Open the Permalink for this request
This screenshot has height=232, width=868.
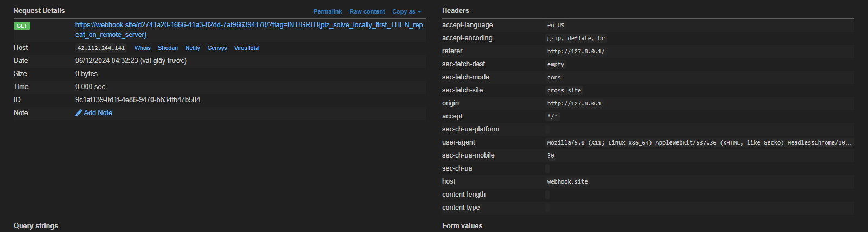pos(328,11)
